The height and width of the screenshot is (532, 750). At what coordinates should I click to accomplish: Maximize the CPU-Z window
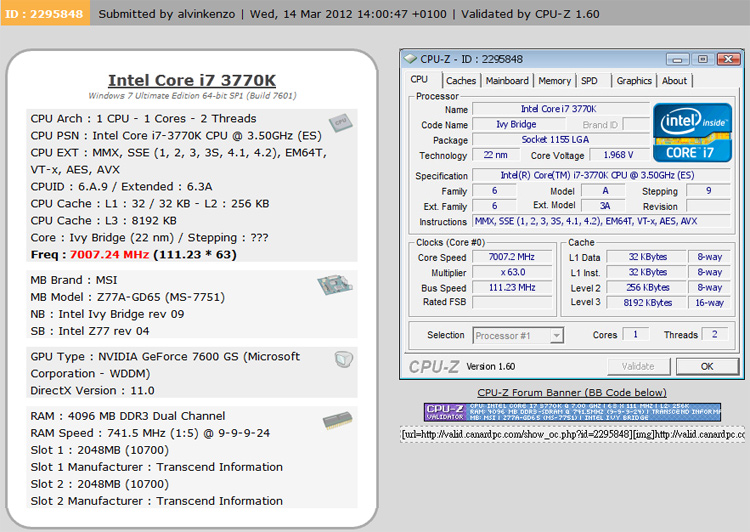pyautogui.click(x=703, y=59)
